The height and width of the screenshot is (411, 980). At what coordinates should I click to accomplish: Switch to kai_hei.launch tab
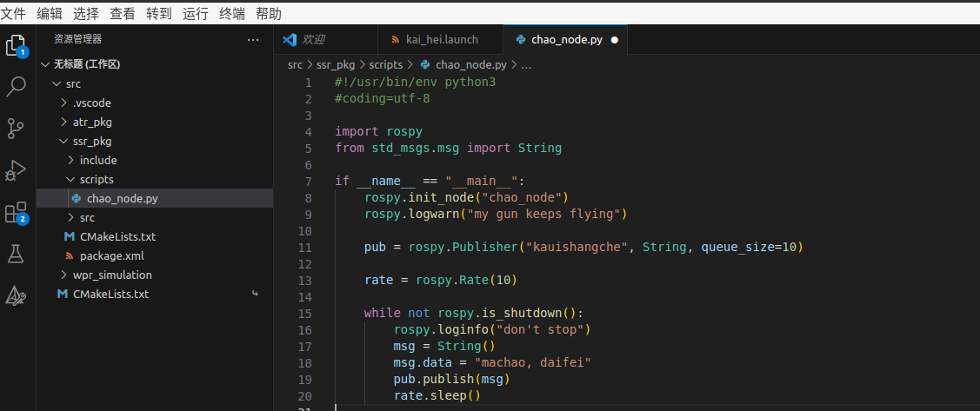(x=441, y=40)
